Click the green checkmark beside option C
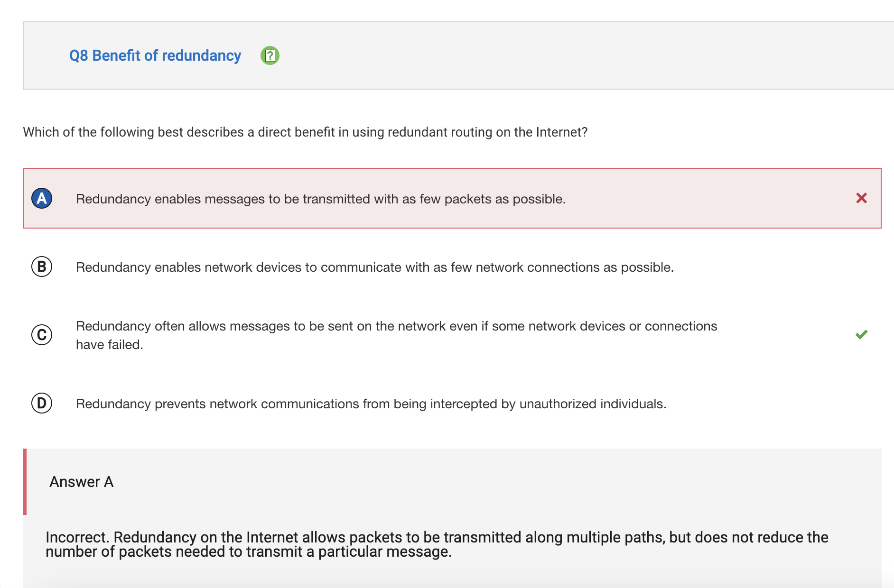The width and height of the screenshot is (894, 588). pos(862,334)
